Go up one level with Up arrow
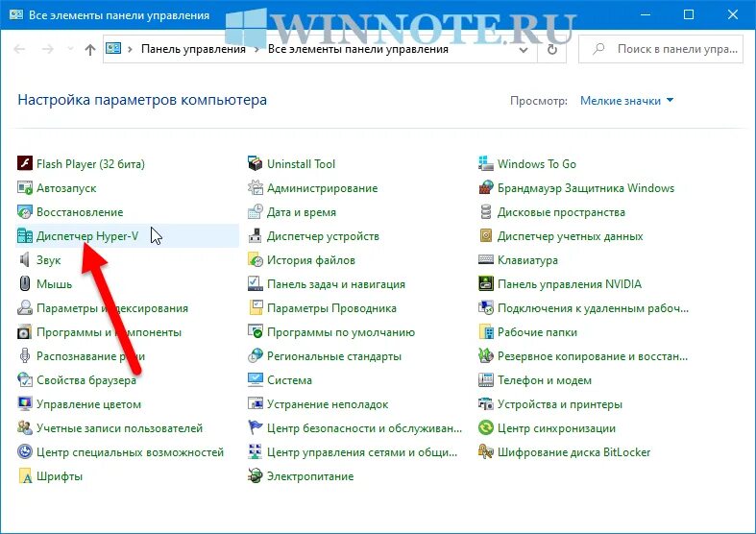Viewport: 756px width, 534px height. click(90, 49)
